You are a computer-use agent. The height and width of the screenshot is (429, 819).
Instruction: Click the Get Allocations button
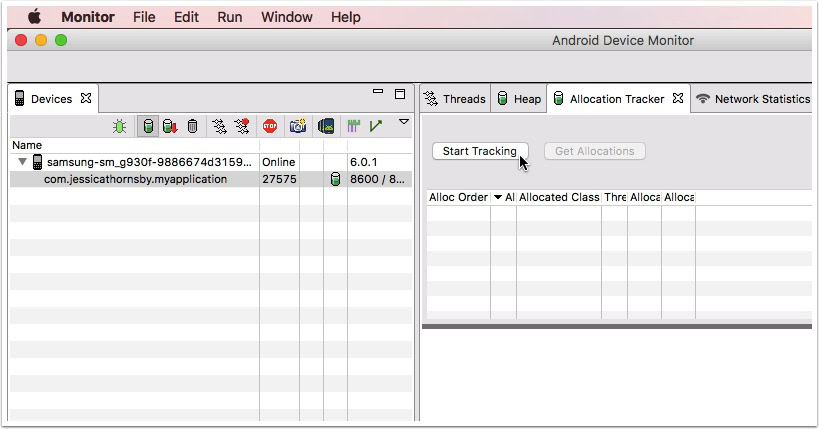pyautogui.click(x=594, y=151)
